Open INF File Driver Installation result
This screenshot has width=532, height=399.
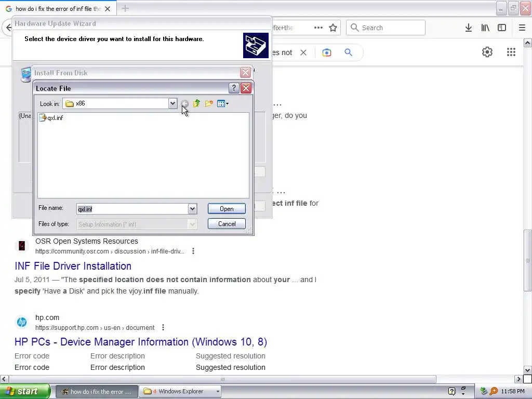pos(73,266)
